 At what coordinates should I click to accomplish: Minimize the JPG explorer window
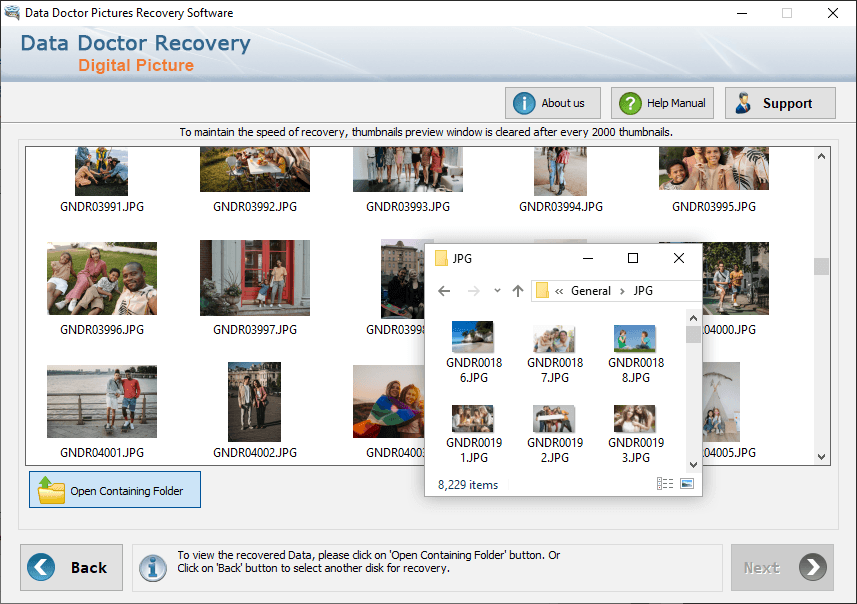point(588,258)
